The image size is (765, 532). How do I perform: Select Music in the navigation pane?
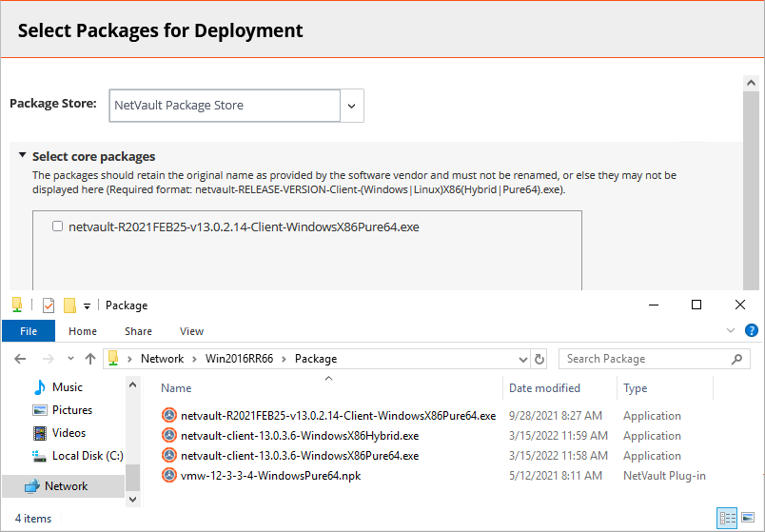coord(68,387)
